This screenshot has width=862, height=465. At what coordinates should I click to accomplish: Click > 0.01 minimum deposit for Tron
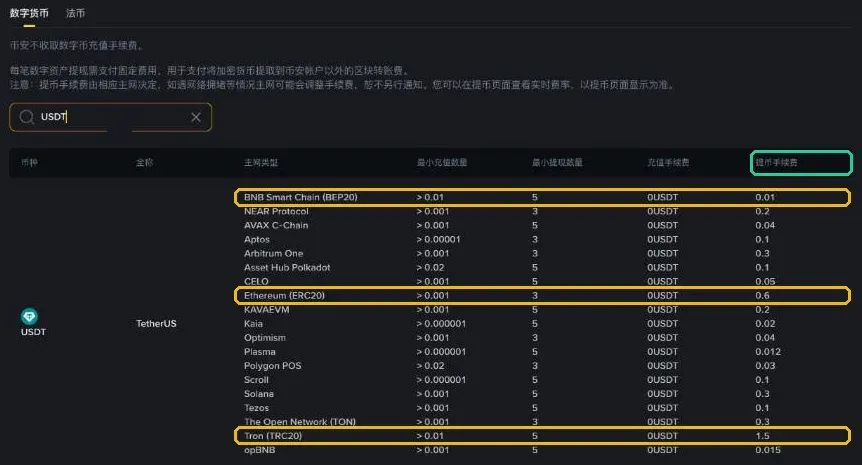(x=430, y=436)
